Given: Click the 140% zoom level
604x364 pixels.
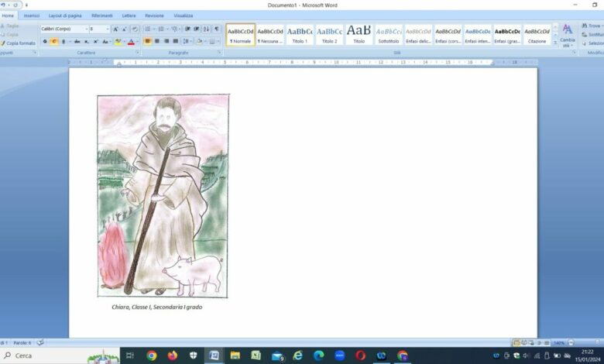Looking at the screenshot, I should [x=559, y=343].
